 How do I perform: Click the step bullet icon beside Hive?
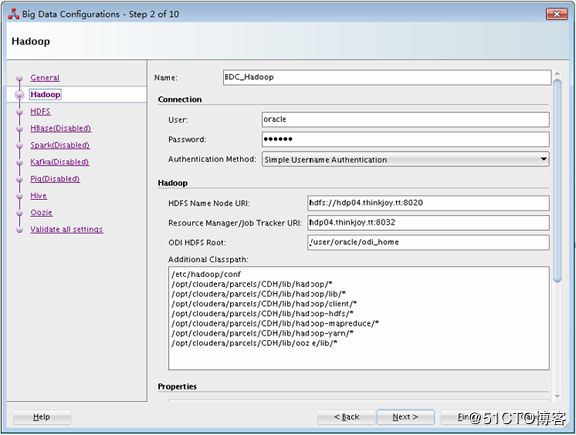click(20, 196)
